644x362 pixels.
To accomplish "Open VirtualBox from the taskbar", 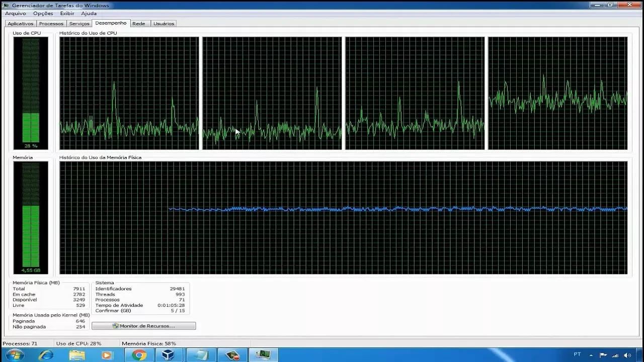I will (168, 355).
